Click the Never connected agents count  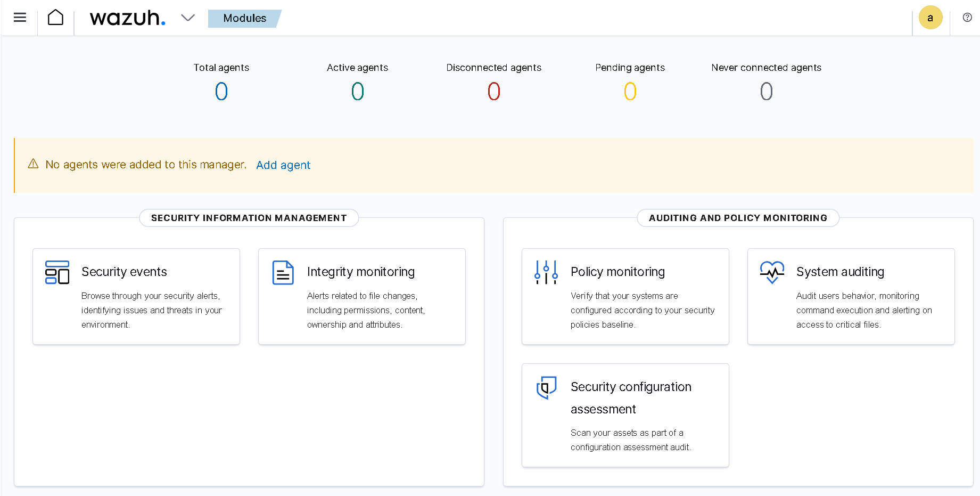pyautogui.click(x=767, y=92)
